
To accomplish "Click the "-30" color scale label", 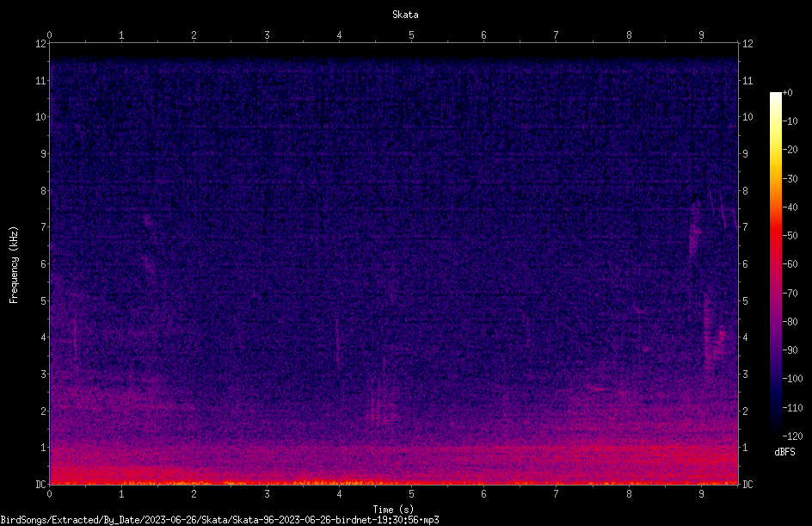I will coord(790,179).
